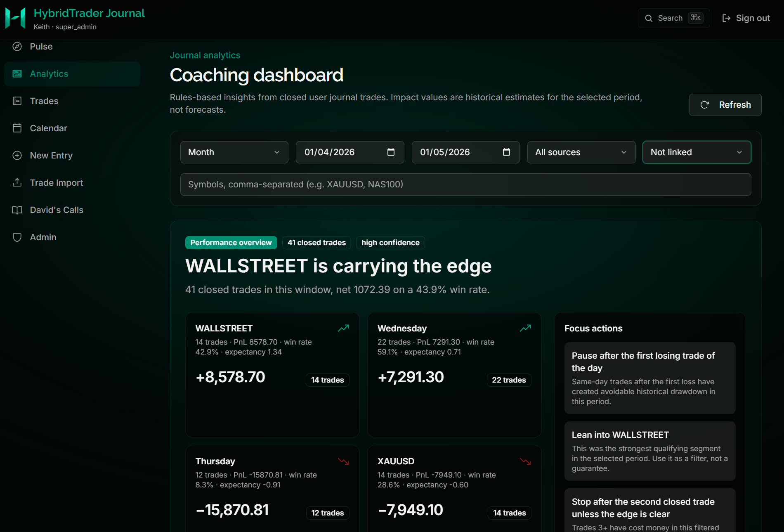
Task: Click the Wednesday card title
Action: coord(402,329)
